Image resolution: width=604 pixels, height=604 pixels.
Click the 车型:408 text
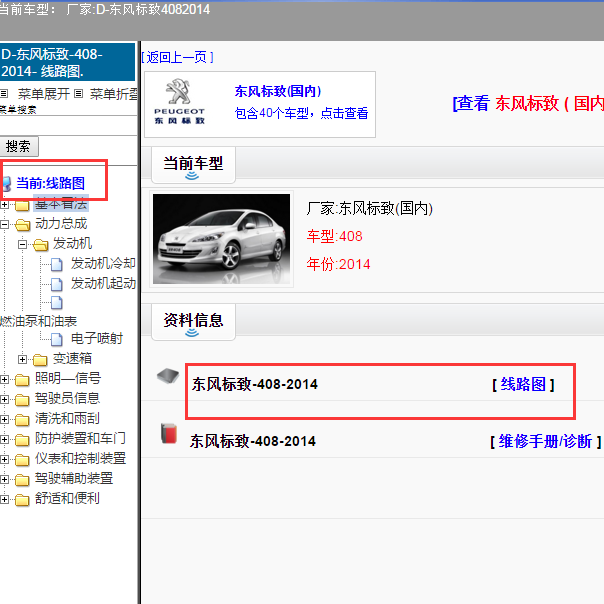(334, 236)
